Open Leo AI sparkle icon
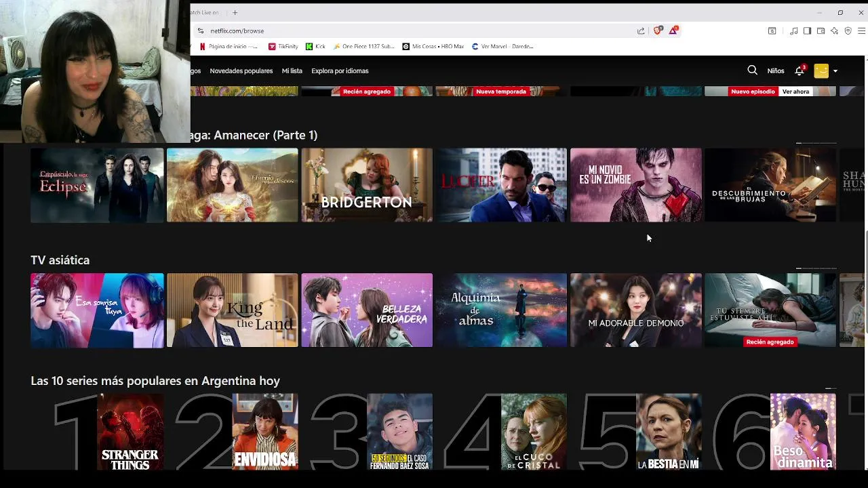The height and width of the screenshot is (488, 868). (834, 30)
